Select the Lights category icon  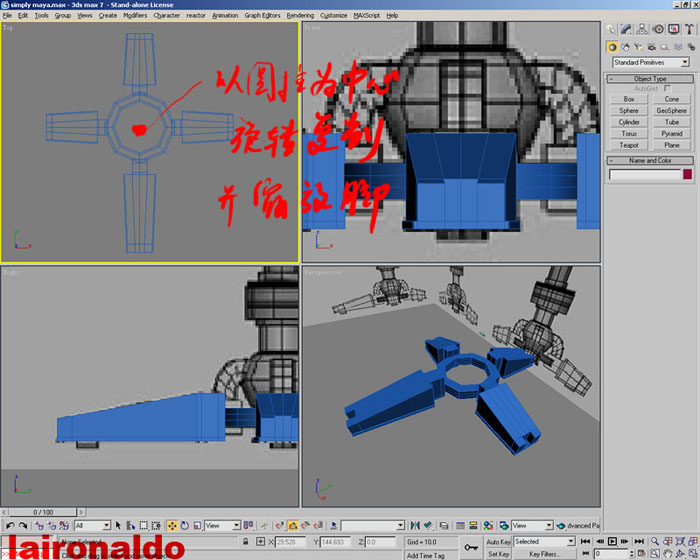638,46
